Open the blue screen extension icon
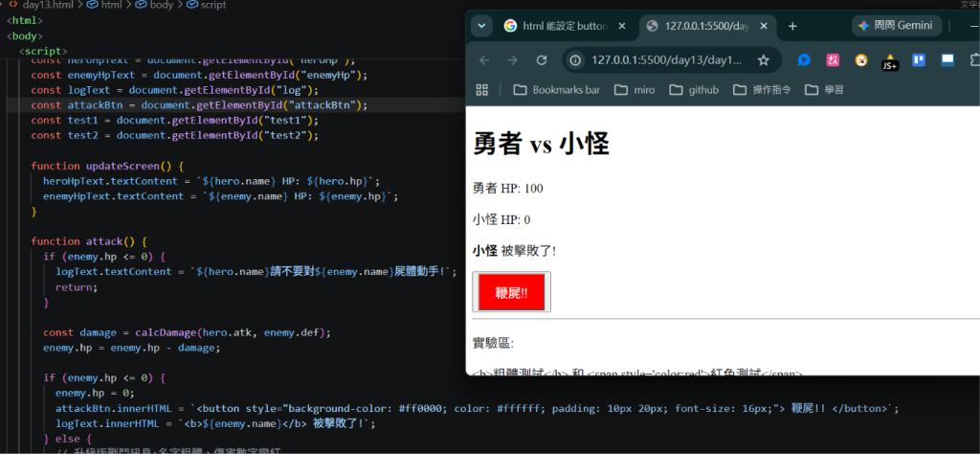Viewport: 980px width, 454px height. (x=947, y=60)
